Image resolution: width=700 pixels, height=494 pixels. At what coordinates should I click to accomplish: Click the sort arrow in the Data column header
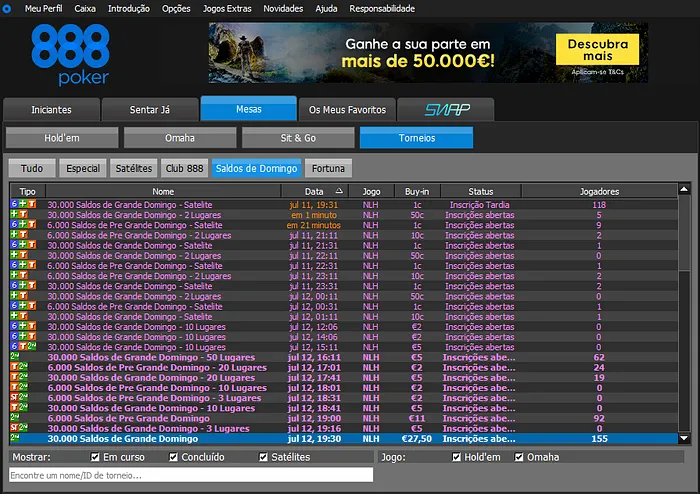(x=339, y=191)
